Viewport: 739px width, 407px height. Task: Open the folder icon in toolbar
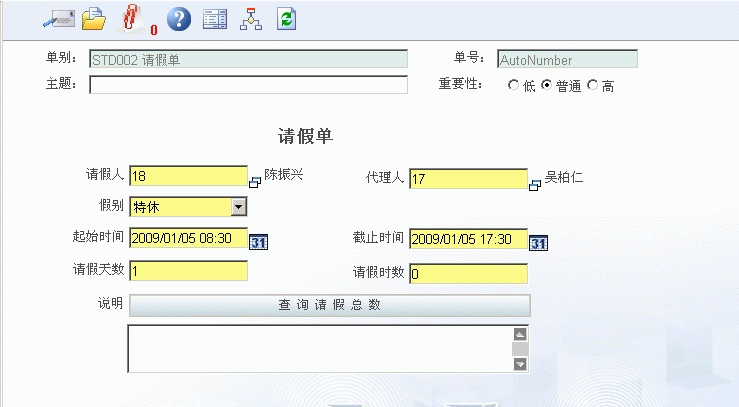coord(93,19)
